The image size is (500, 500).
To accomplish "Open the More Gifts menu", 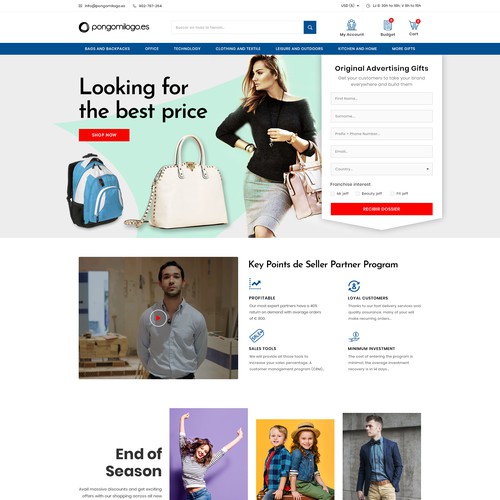I will point(403,49).
